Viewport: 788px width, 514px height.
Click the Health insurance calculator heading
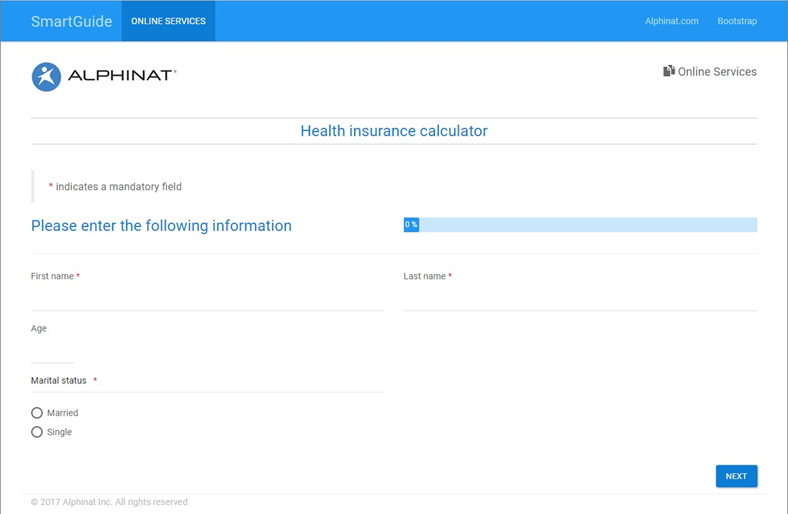394,131
